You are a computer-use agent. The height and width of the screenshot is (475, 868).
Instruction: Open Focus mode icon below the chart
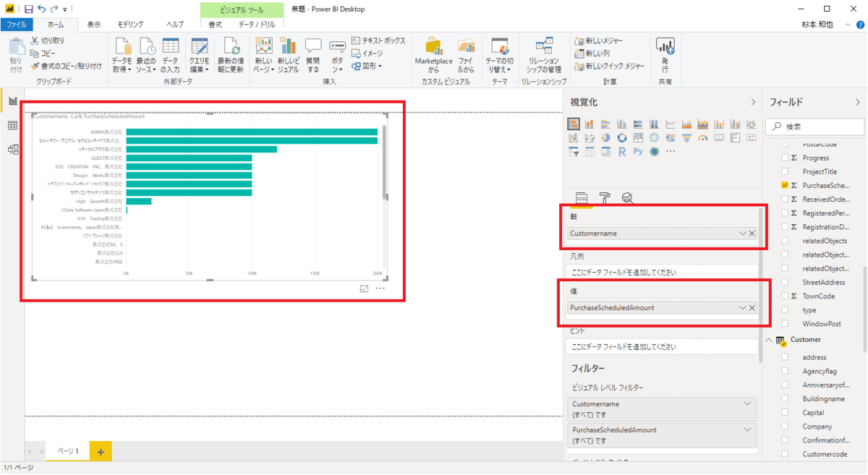pyautogui.click(x=365, y=288)
